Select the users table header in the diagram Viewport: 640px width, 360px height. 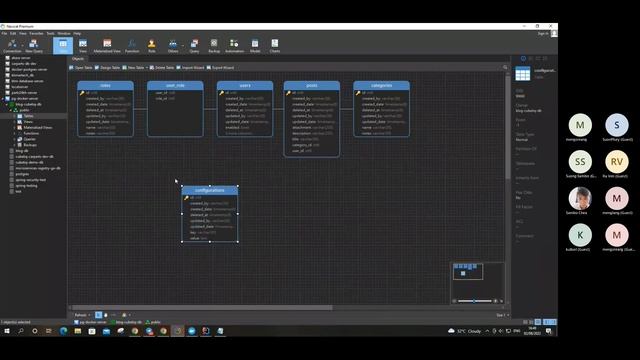pos(245,85)
